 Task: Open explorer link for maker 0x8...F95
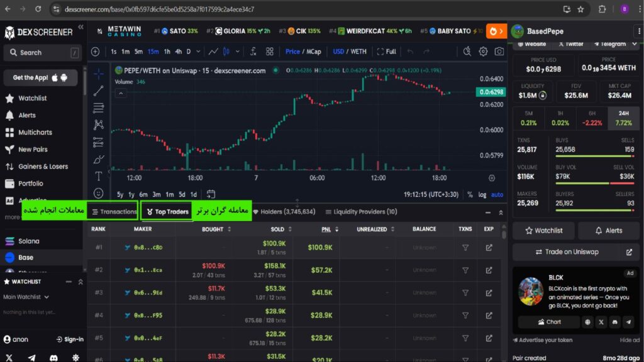point(489,315)
